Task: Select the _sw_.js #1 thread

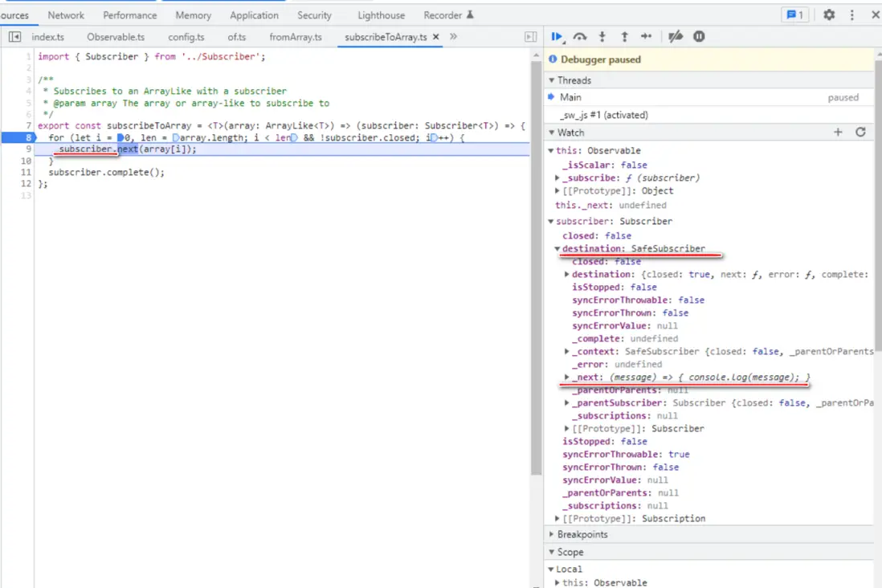Action: click(x=603, y=115)
